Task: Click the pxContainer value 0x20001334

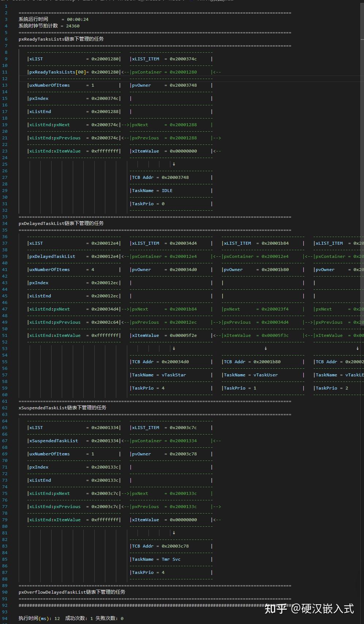Action: tap(183, 441)
